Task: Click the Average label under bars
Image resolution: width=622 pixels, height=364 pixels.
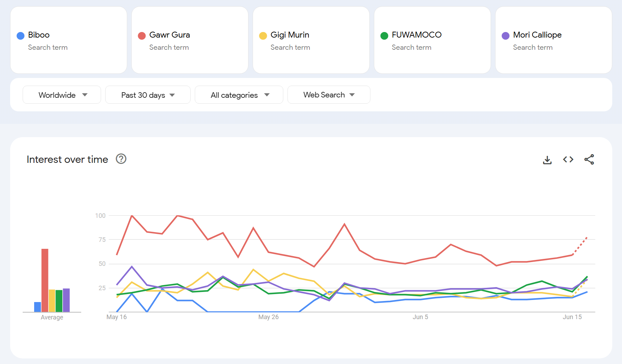Action: [x=52, y=317]
